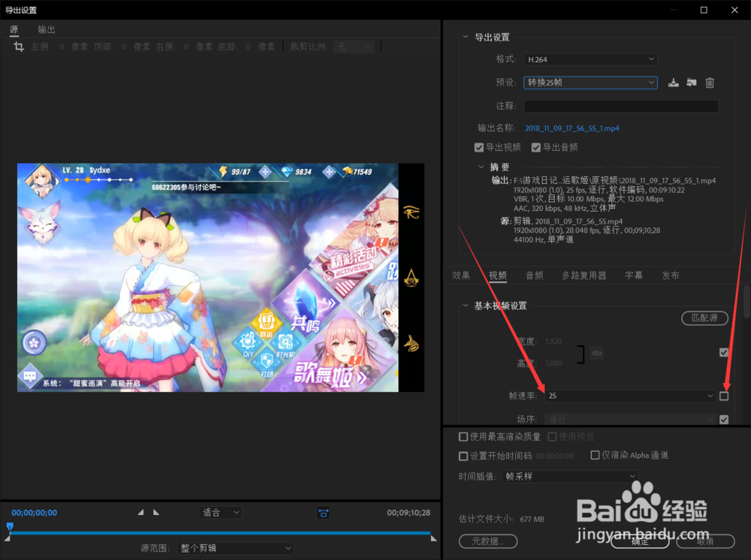The image size is (751, 560).
Task: Switch to the Source (源) tab
Action: pos(14,29)
